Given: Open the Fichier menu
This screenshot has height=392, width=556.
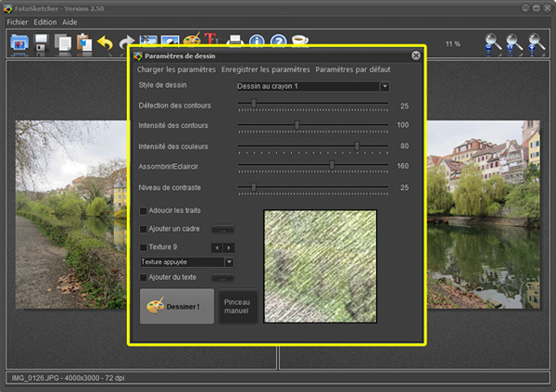Looking at the screenshot, I should pos(18,21).
